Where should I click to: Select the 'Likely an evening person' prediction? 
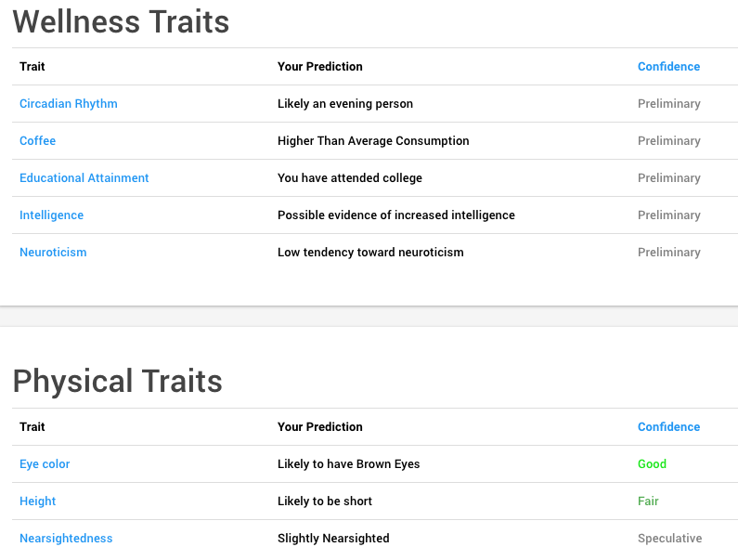[x=345, y=104]
